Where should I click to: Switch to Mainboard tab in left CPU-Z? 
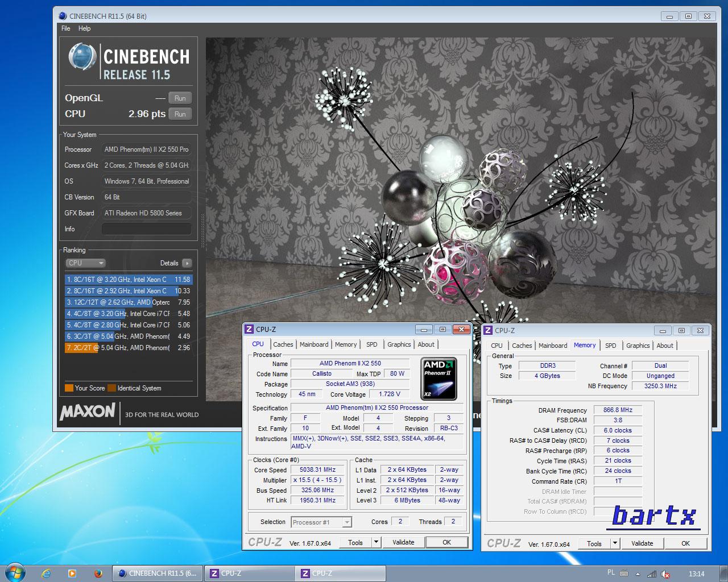[314, 344]
